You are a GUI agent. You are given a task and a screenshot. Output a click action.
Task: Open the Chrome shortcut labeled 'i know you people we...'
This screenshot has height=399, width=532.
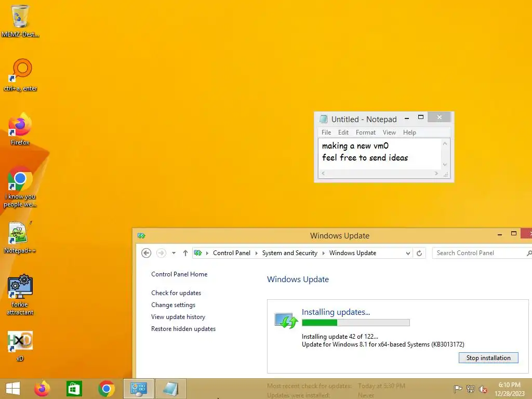tap(20, 187)
